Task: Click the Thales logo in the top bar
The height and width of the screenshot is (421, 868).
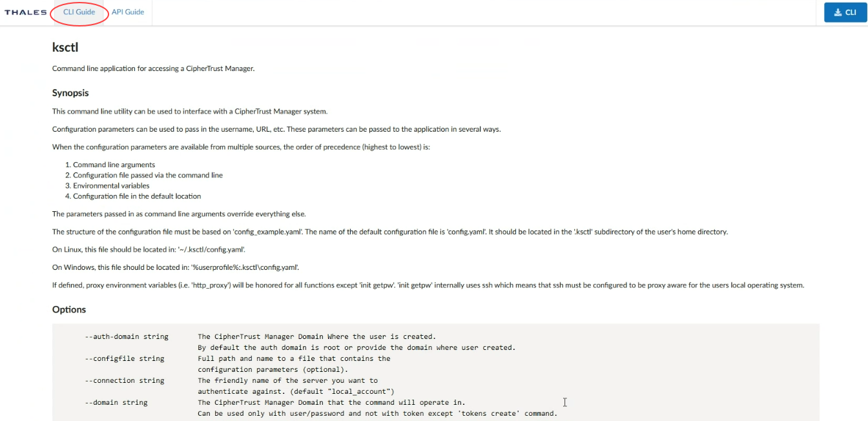Action: point(26,12)
